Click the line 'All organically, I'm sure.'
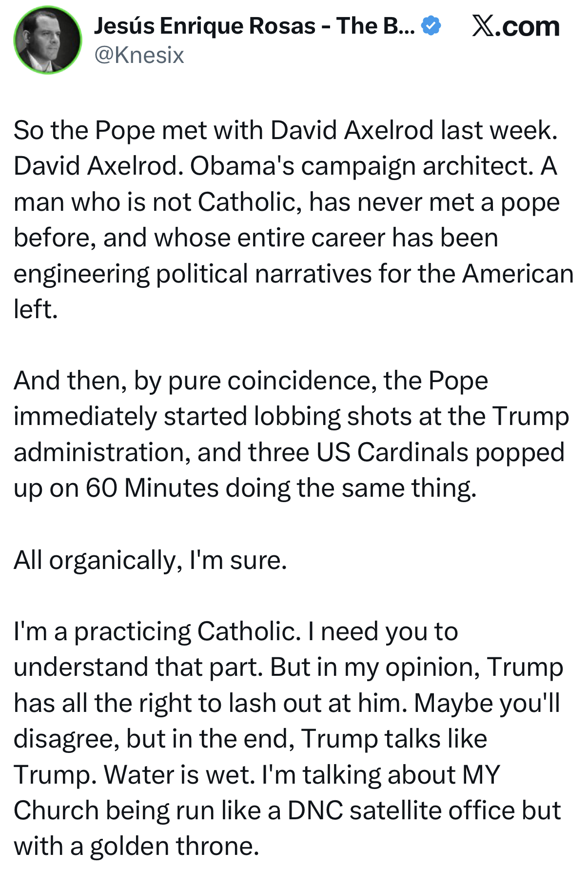The height and width of the screenshot is (871, 588). tap(150, 560)
